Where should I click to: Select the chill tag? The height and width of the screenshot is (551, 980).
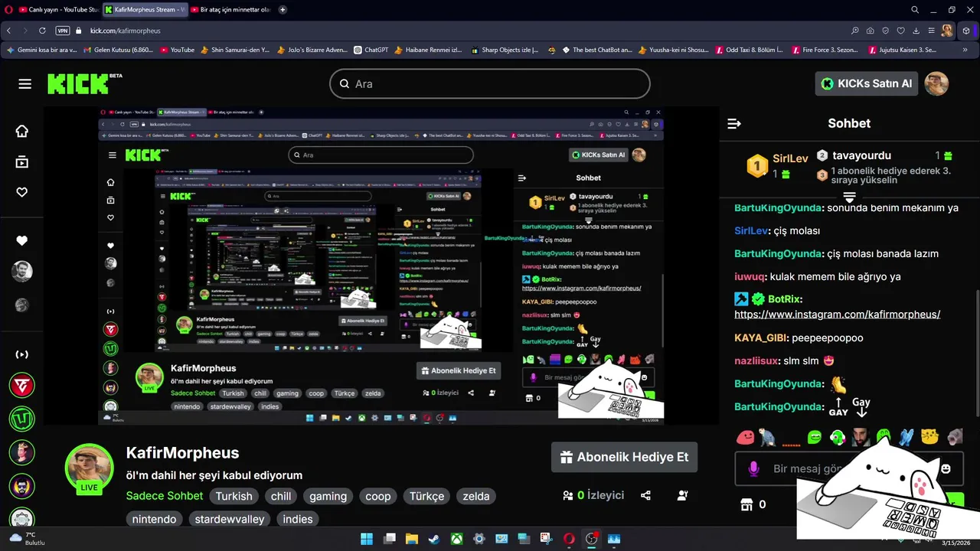click(x=281, y=496)
